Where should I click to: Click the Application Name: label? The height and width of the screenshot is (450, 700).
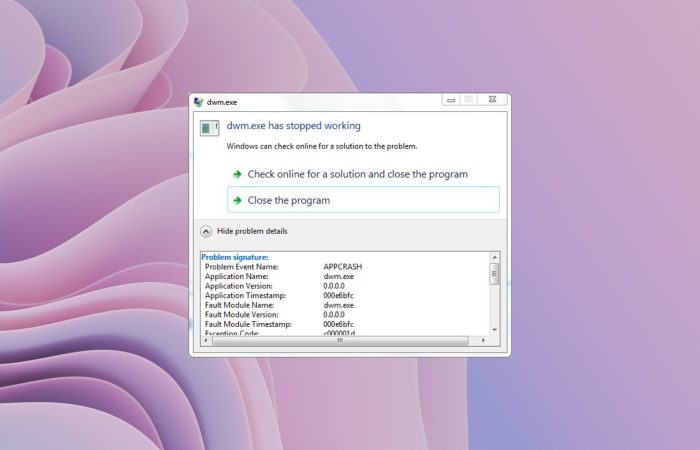[x=237, y=276]
